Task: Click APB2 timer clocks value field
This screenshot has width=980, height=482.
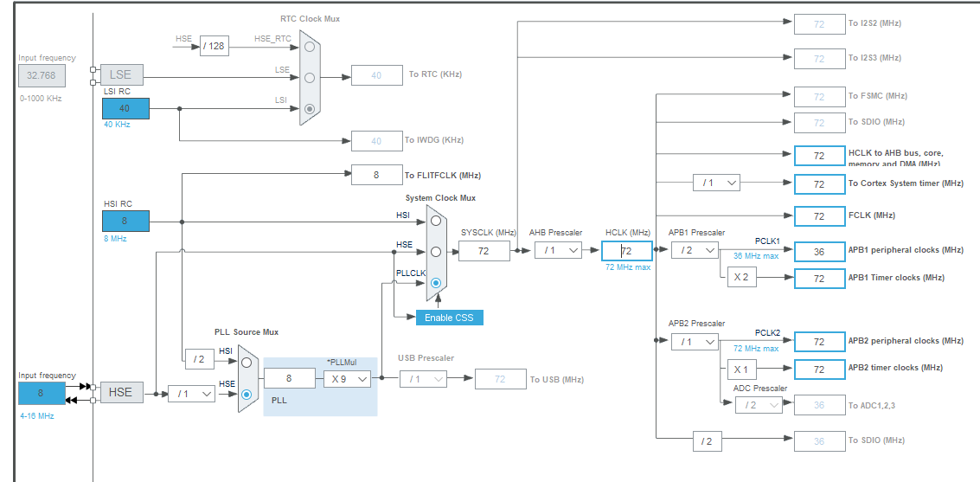Action: [819, 370]
